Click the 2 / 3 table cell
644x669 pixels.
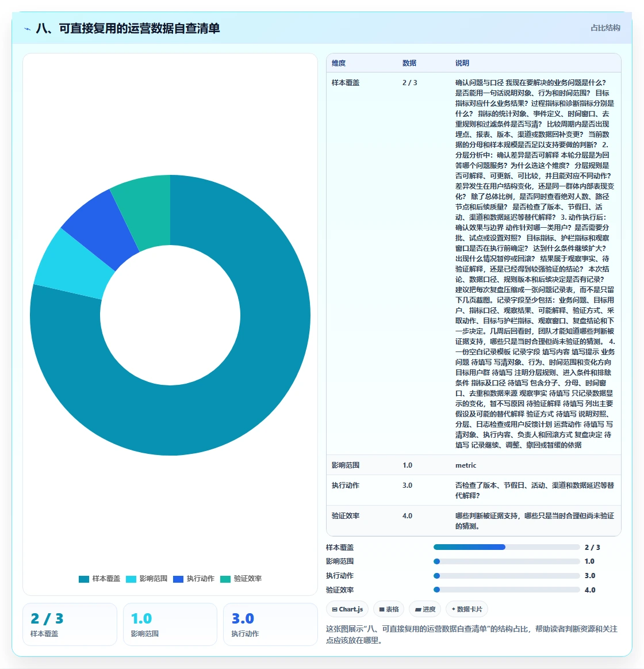[410, 83]
